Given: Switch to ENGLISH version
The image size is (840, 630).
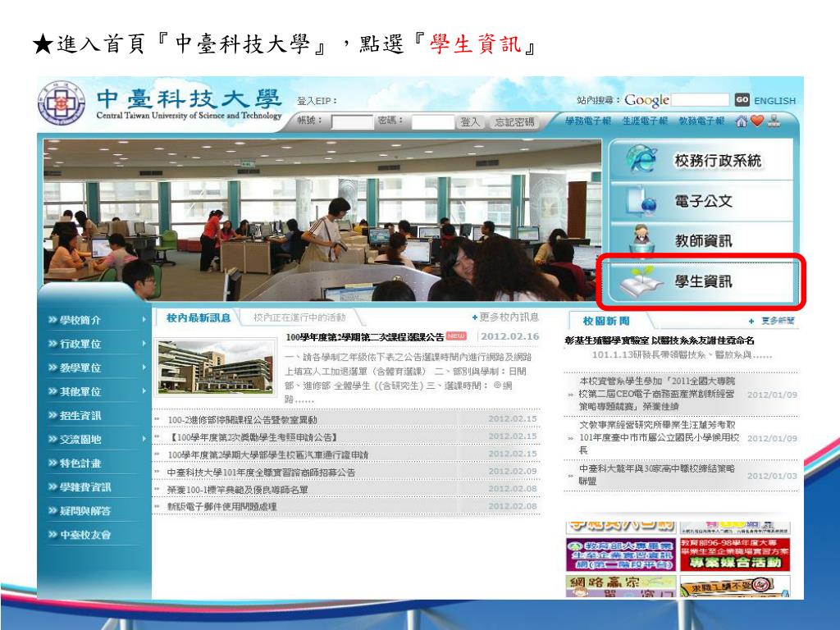Looking at the screenshot, I should (774, 101).
